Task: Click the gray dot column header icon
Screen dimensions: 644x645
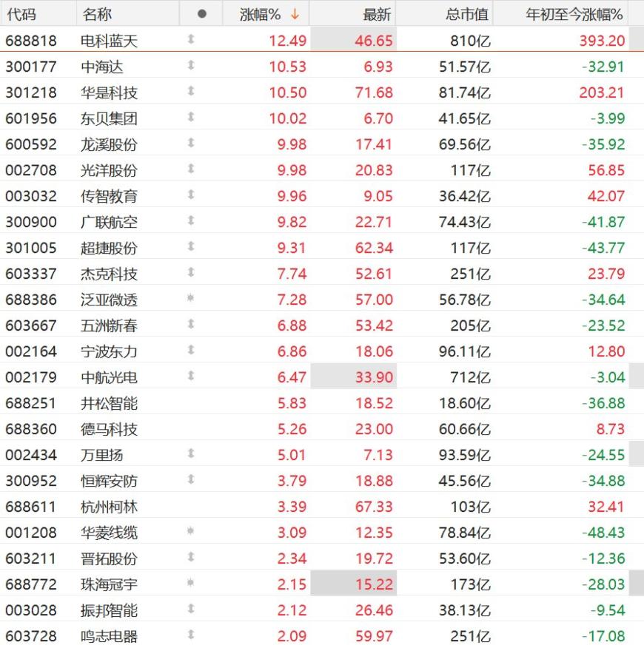Action: (x=202, y=14)
